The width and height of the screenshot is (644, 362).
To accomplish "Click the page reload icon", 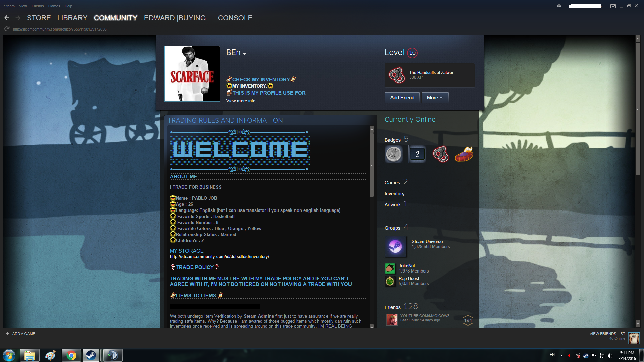I will (x=7, y=29).
